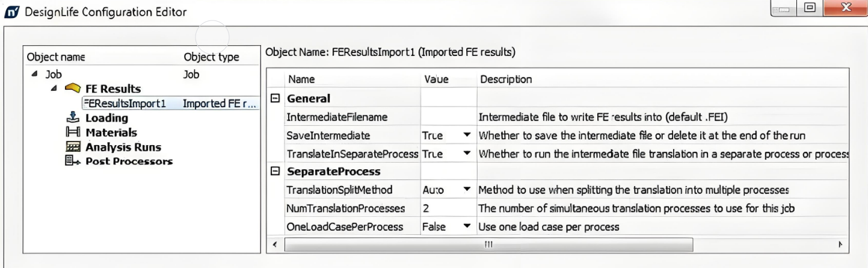The height and width of the screenshot is (268, 868).
Task: Open the TranslationSplitMethod dropdown arrow
Action: [x=466, y=190]
